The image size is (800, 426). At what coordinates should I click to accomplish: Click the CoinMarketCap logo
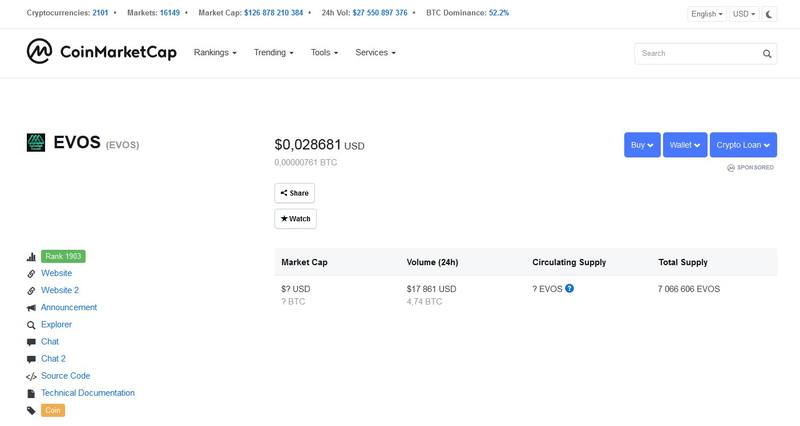click(x=102, y=52)
